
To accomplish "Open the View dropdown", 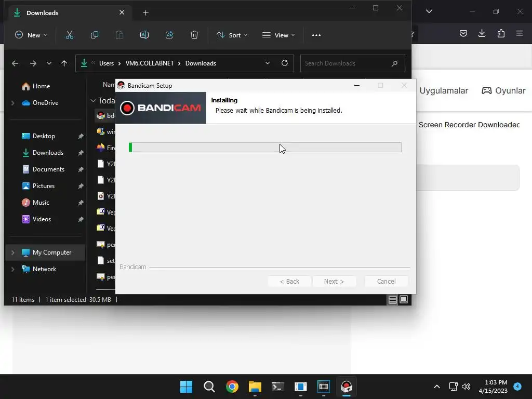I will coord(278,35).
